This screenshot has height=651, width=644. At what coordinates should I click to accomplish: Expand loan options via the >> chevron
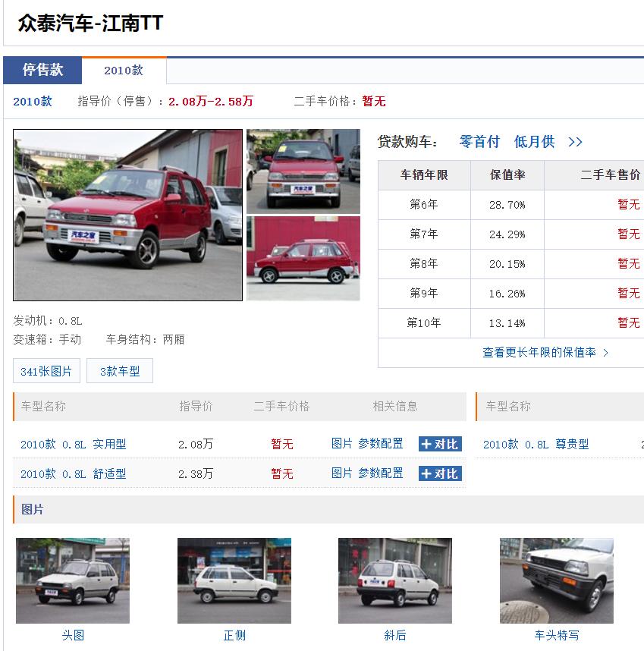point(576,142)
